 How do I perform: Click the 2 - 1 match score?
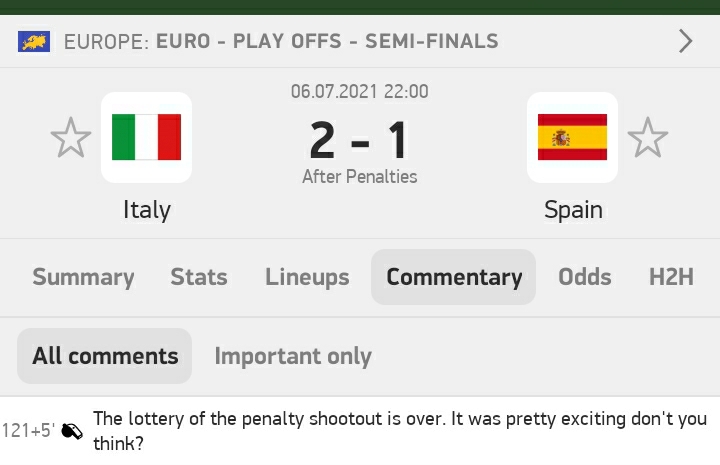click(360, 140)
